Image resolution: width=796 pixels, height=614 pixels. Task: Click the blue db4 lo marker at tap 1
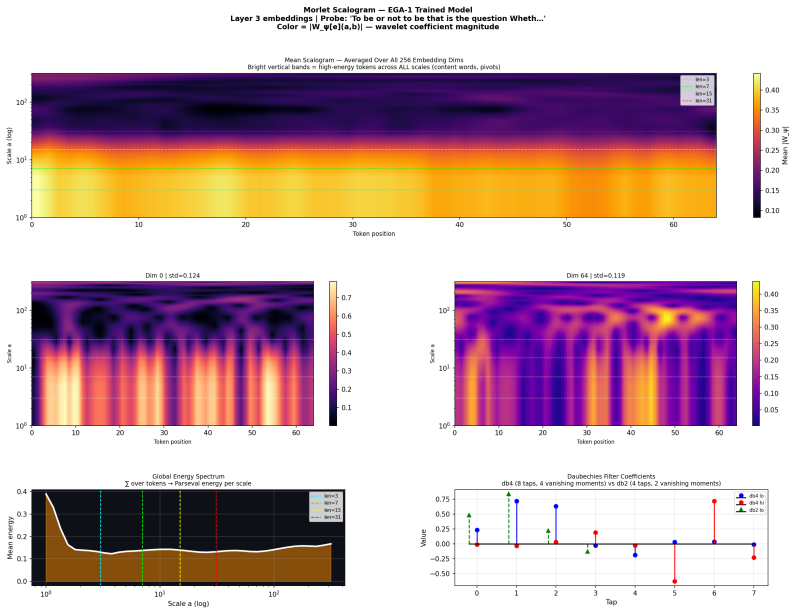click(x=516, y=501)
